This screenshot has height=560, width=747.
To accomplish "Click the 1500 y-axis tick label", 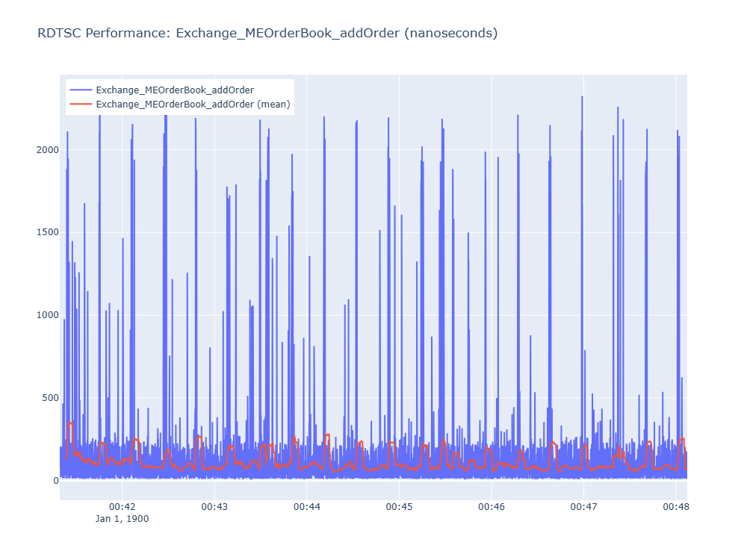I will 48,232.
